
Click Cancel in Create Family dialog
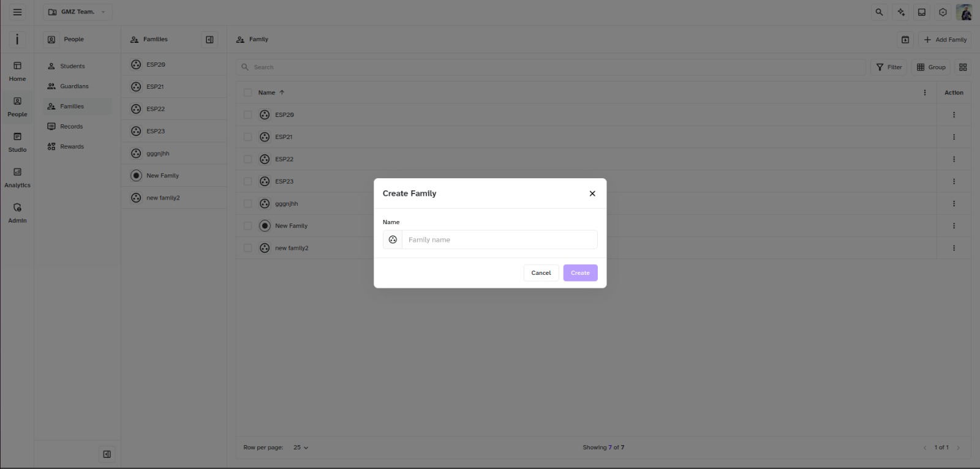pyautogui.click(x=541, y=273)
